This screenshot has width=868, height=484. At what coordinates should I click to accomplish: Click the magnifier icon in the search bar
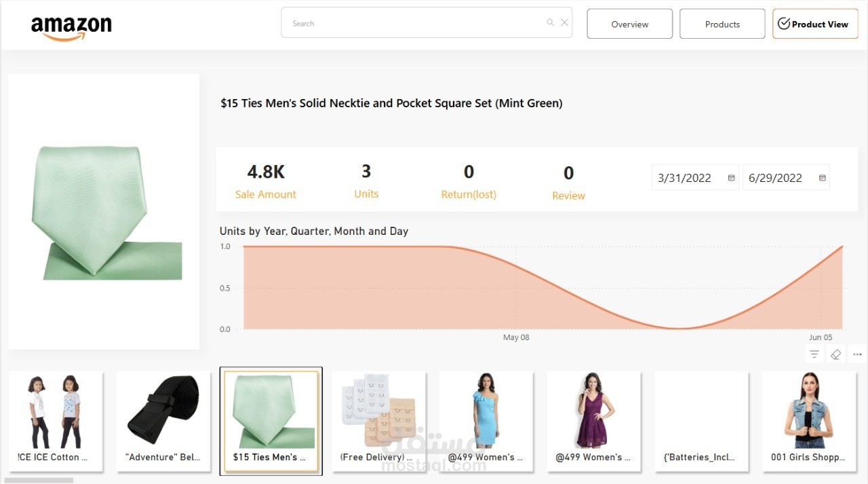[550, 22]
